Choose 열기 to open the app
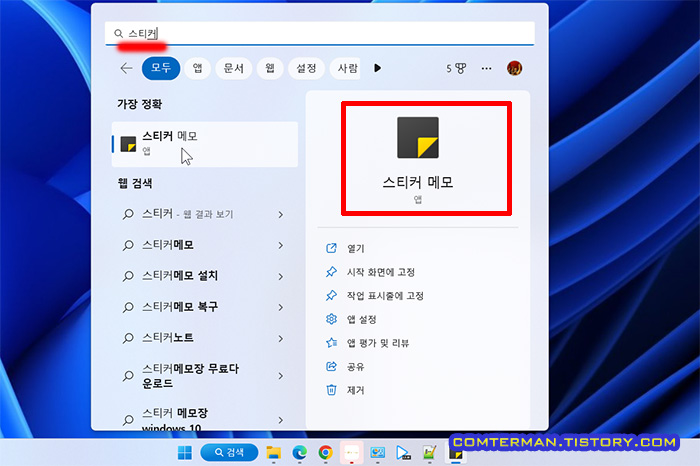 click(356, 248)
